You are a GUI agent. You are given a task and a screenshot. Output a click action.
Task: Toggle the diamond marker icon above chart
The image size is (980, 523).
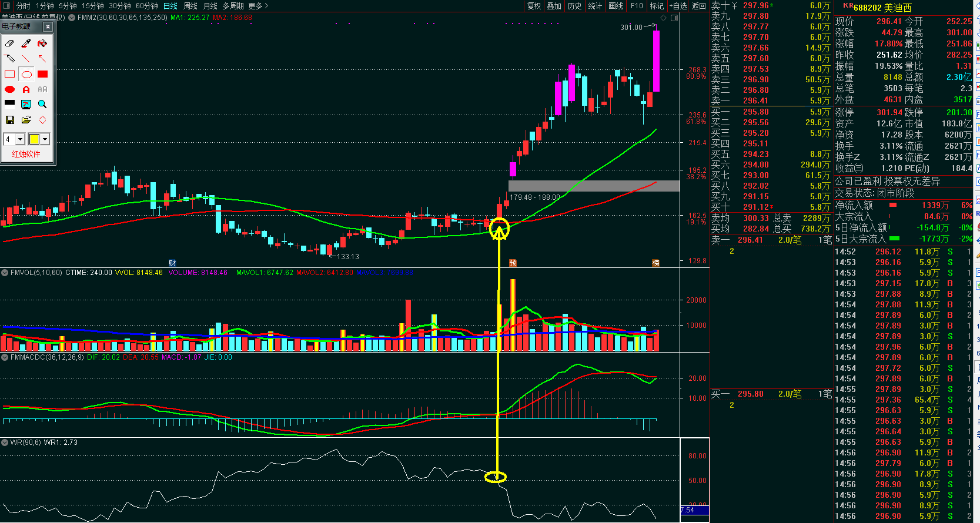coord(663,18)
